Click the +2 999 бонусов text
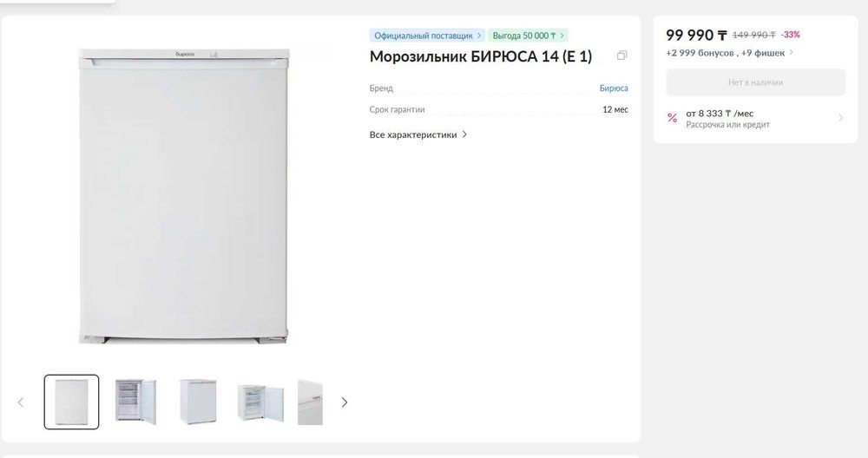Image resolution: width=868 pixels, height=458 pixels. point(700,53)
